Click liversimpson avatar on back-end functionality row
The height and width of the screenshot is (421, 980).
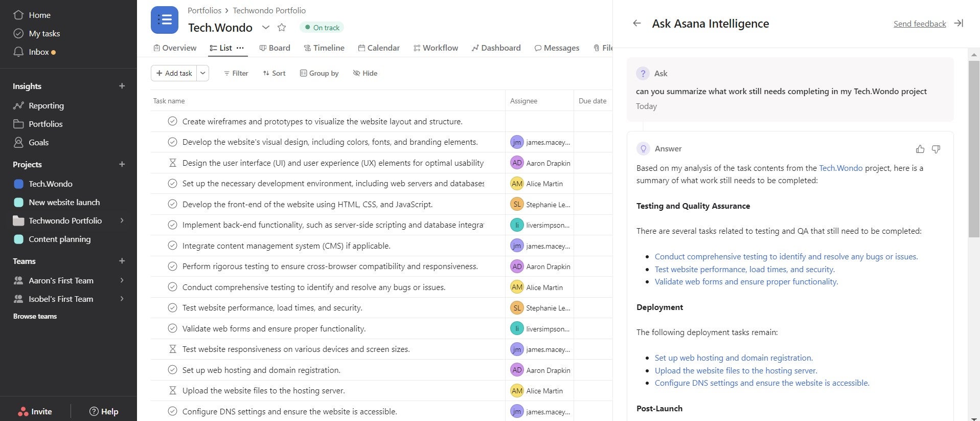517,225
